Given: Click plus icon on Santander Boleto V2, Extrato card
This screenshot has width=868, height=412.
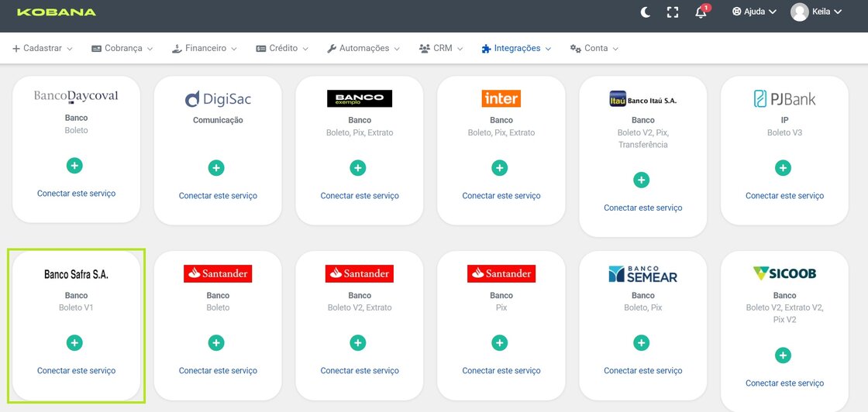Looking at the screenshot, I should point(358,343).
